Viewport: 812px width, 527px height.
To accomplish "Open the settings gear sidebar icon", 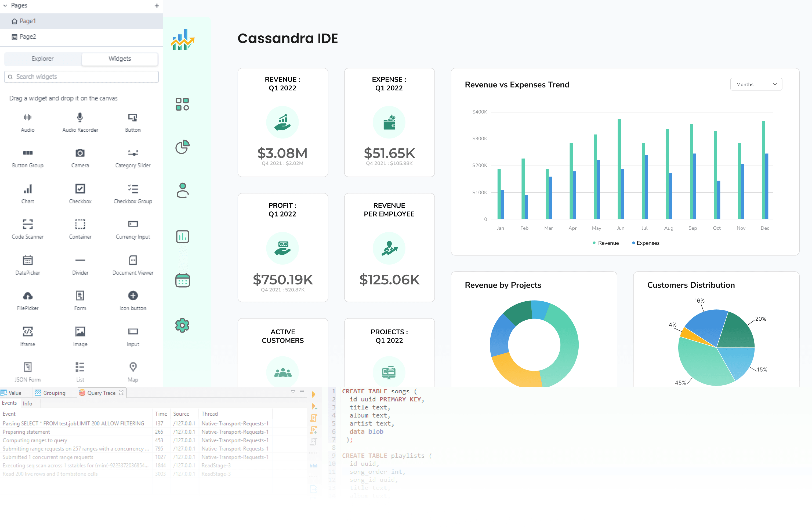I will 182,325.
